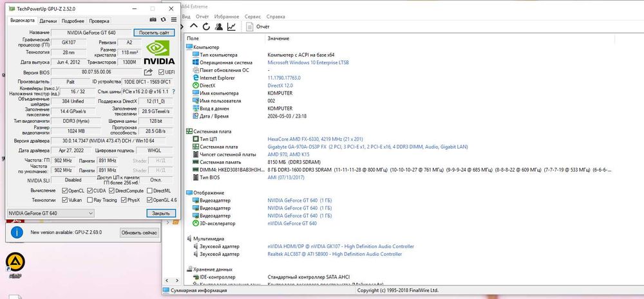Click the Отображение section icon
644x299 pixels.
point(189,193)
